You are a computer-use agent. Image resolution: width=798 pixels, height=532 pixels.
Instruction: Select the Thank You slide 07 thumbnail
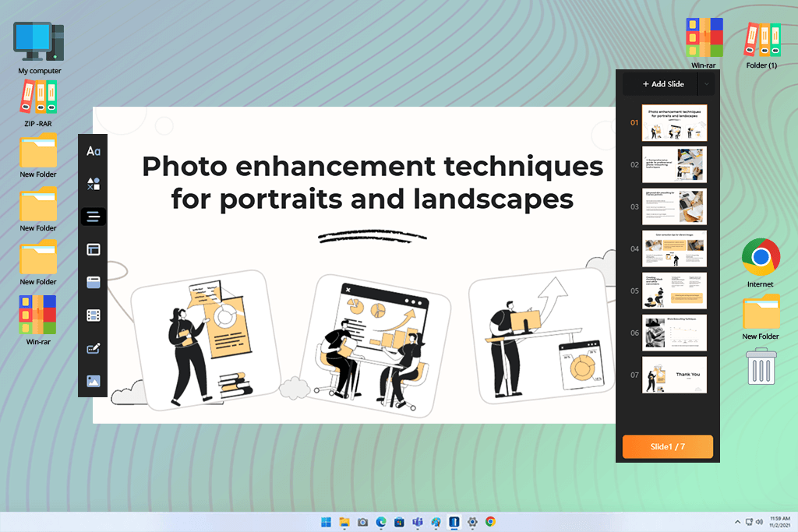click(x=674, y=375)
